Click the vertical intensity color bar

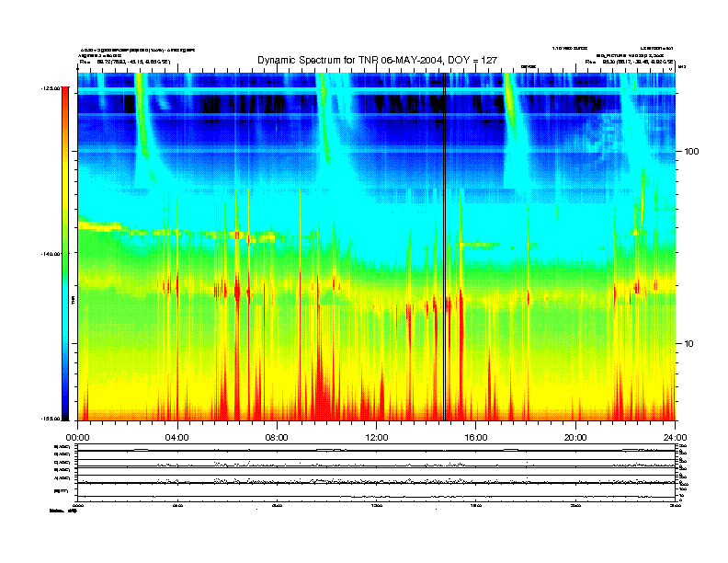click(x=65, y=253)
